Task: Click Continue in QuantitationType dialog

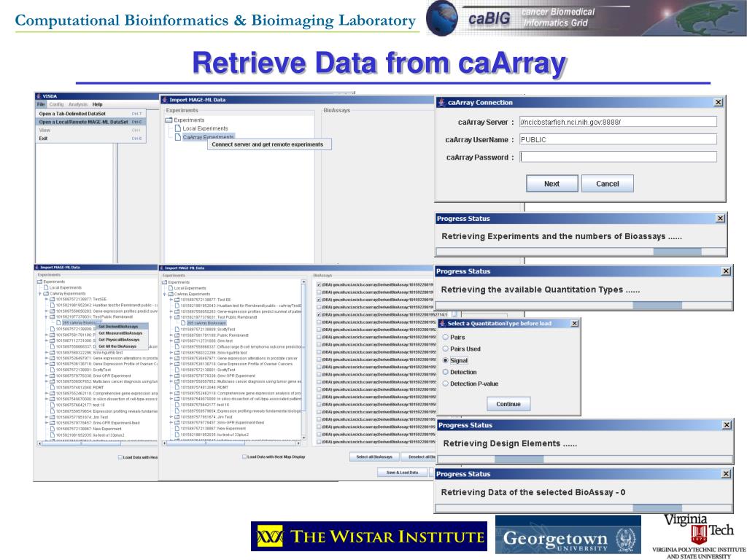Action: tap(508, 404)
